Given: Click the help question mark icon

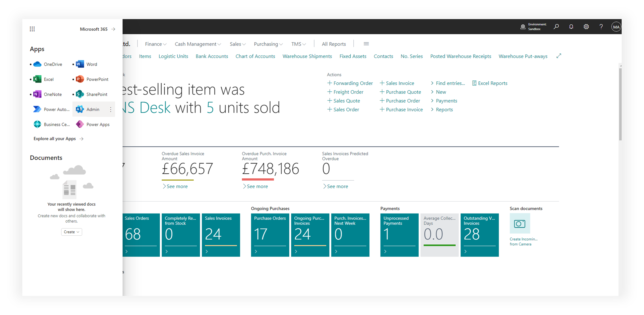Looking at the screenshot, I should [x=601, y=27].
